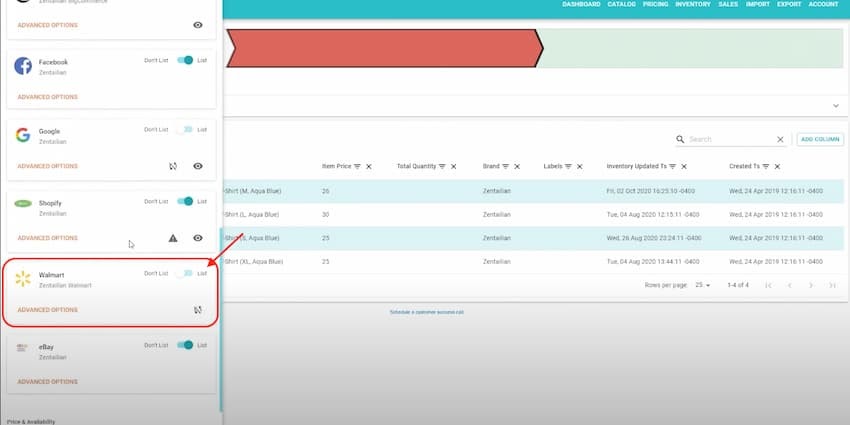Remove the Brand column
The image size is (850, 425).
tap(517, 166)
